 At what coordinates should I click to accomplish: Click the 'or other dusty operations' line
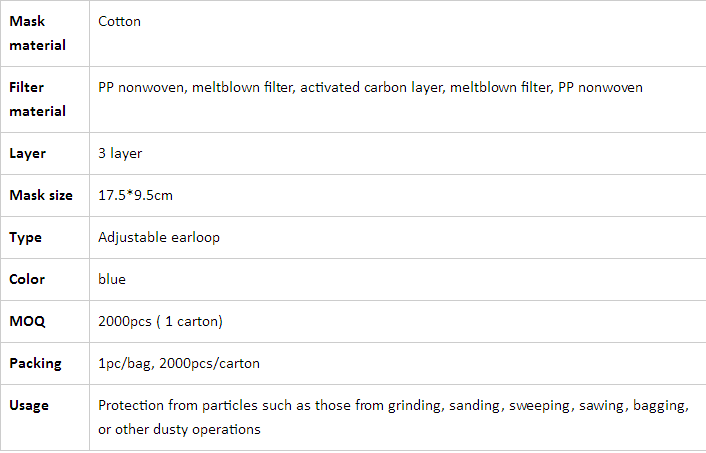[x=179, y=430]
